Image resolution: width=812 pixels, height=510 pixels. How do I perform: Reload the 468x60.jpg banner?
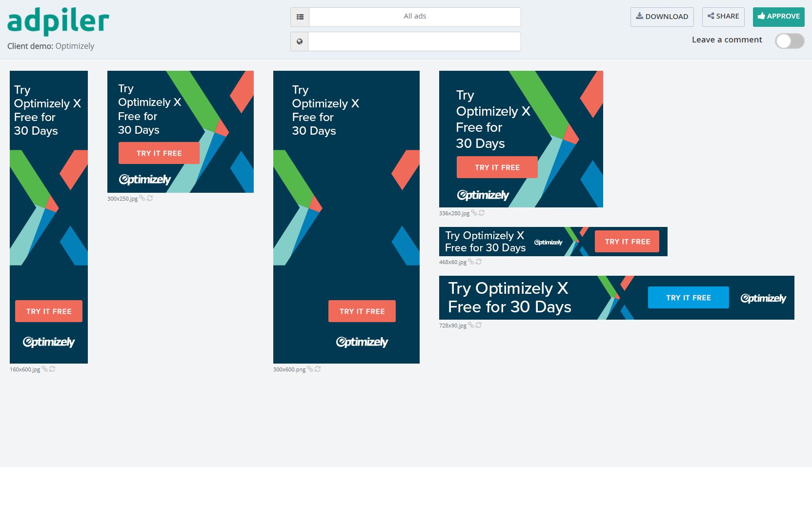tap(479, 262)
